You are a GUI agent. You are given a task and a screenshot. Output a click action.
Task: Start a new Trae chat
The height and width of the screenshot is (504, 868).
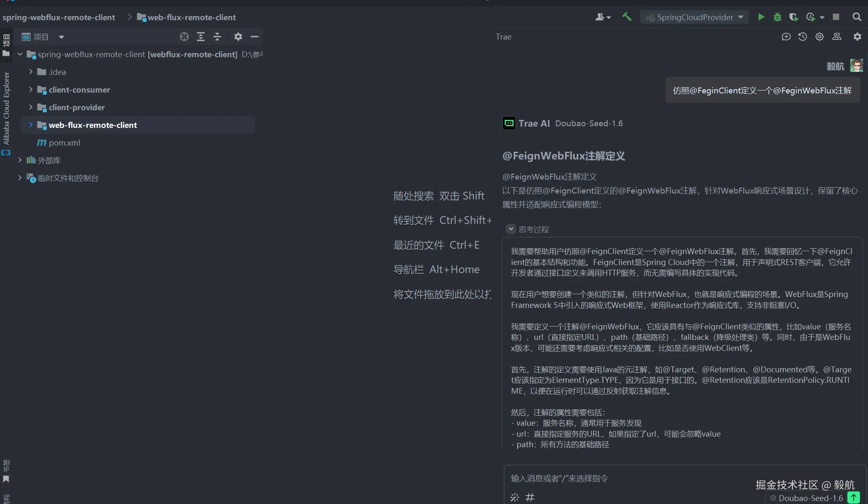(x=786, y=37)
